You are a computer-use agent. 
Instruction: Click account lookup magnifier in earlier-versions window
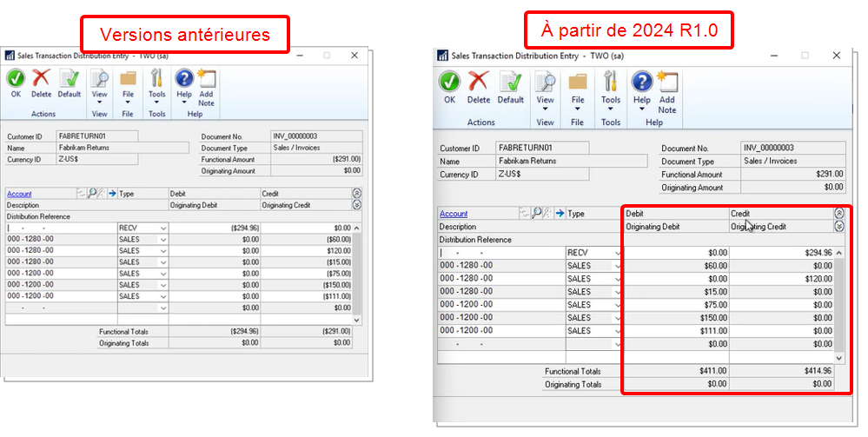(x=92, y=193)
